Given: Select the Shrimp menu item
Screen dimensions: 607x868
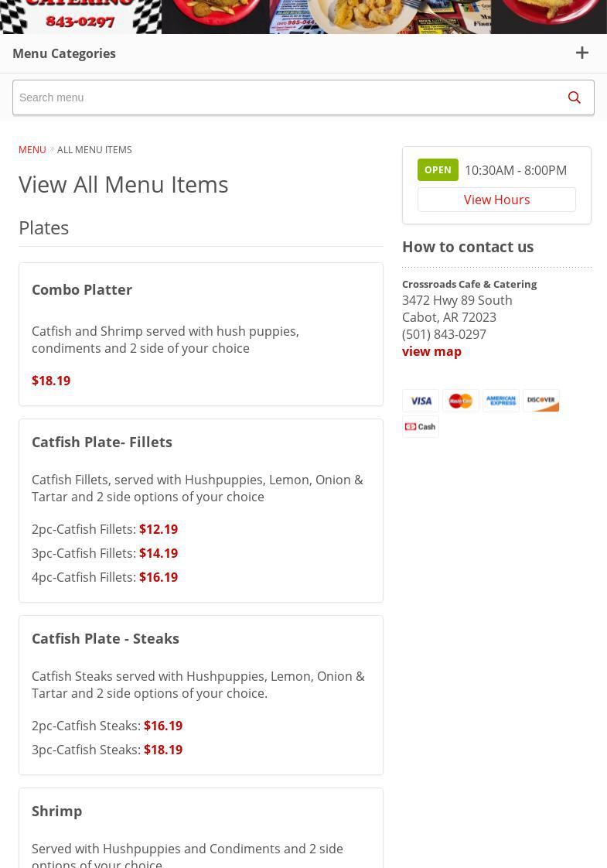Looking at the screenshot, I should point(56,811).
